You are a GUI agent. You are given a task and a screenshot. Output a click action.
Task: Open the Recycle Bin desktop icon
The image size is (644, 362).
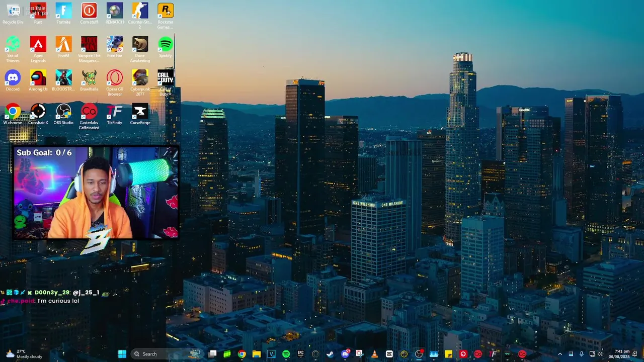coord(13,14)
